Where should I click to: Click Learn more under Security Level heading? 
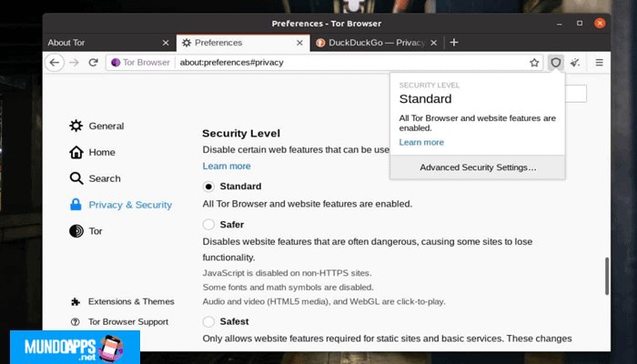227,167
